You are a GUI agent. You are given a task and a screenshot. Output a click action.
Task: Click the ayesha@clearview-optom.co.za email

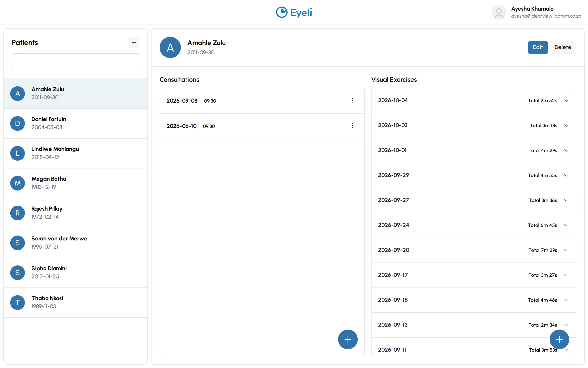click(546, 16)
